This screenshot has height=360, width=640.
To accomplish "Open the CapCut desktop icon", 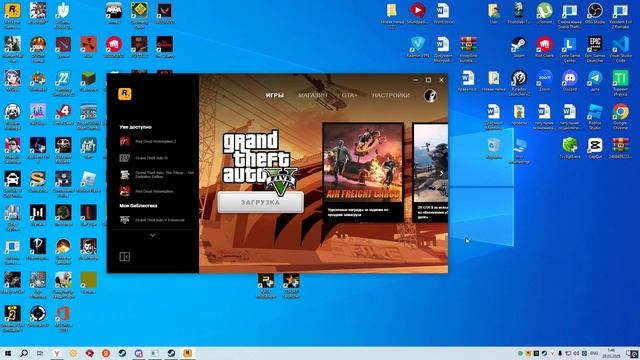I will point(595,148).
